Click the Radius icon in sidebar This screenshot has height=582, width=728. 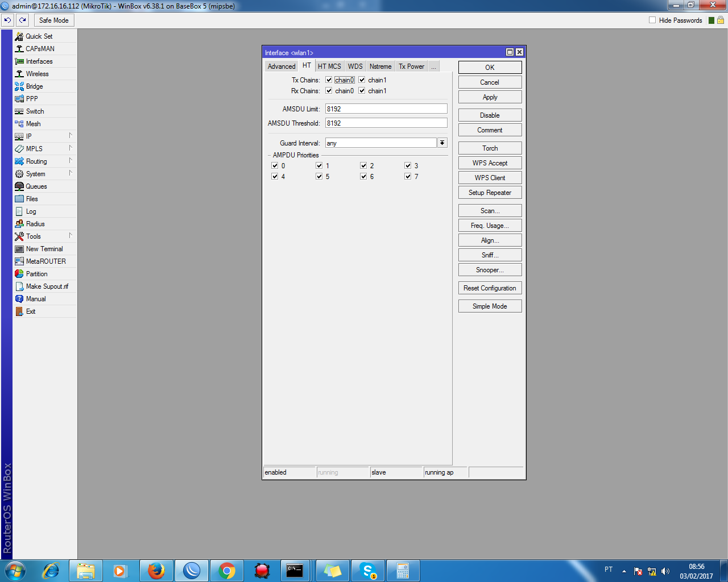coord(19,224)
